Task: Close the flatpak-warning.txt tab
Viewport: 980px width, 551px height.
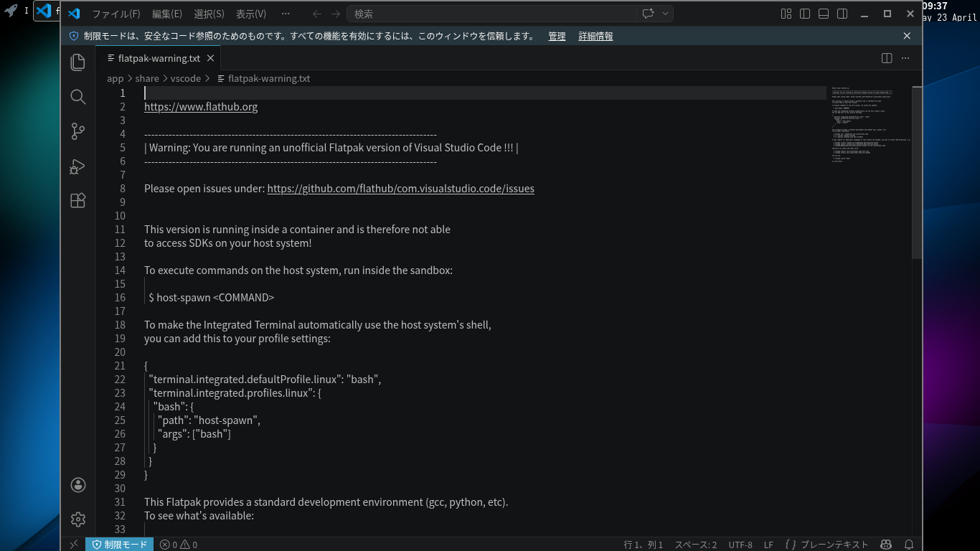Action: coord(211,58)
